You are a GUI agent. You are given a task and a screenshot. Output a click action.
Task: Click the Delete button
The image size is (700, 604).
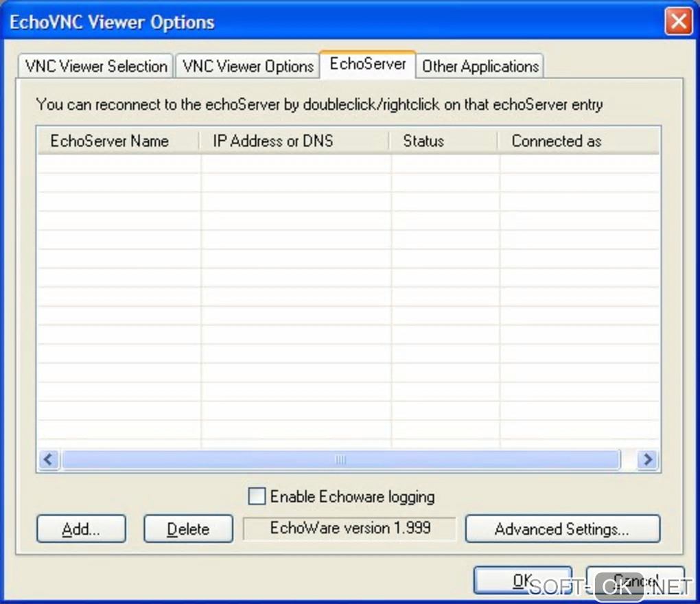pos(189,529)
